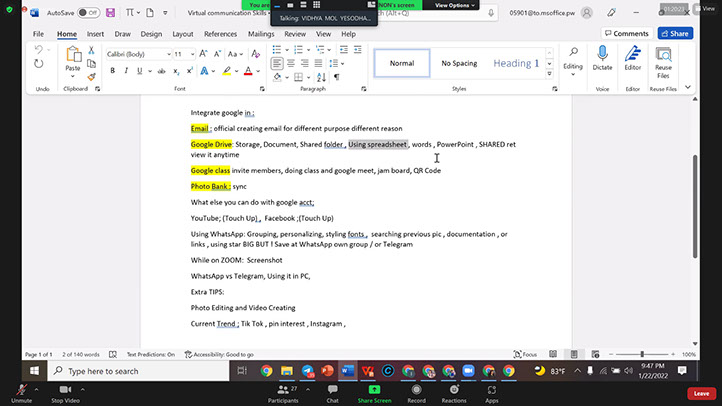
Task: Click Record in Zoom toolbar
Action: [x=416, y=393]
